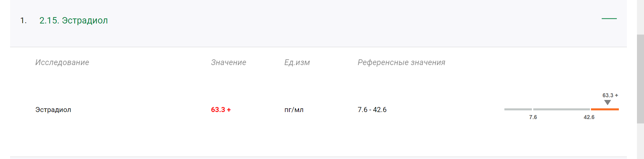Click the leftmost gray below-range bar segment

[518, 109]
